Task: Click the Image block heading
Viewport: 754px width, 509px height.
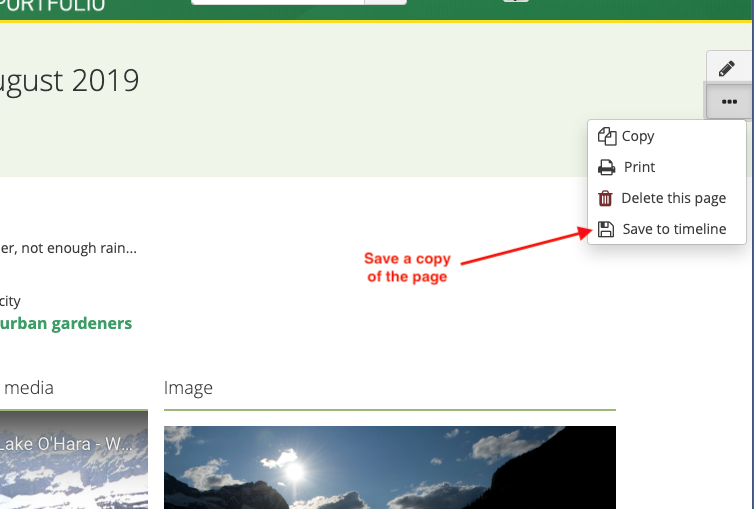Action: pyautogui.click(x=188, y=388)
